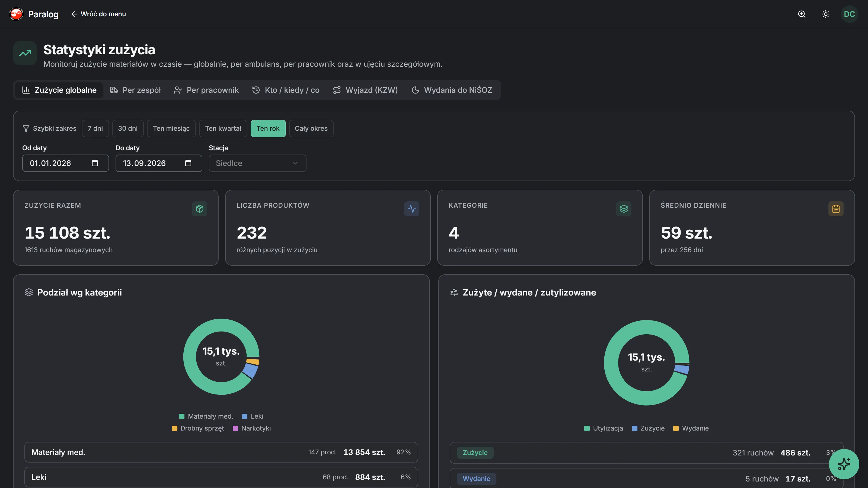Open the Wydania do NiŚOZ tab
The image size is (868, 488).
pyautogui.click(x=452, y=90)
